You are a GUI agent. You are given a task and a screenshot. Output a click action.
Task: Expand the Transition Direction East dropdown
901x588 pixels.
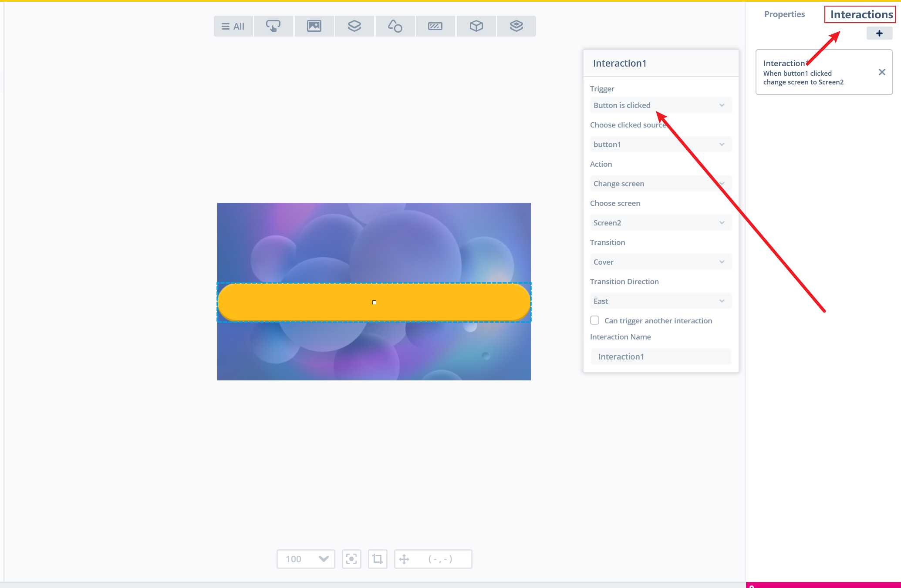coord(660,301)
